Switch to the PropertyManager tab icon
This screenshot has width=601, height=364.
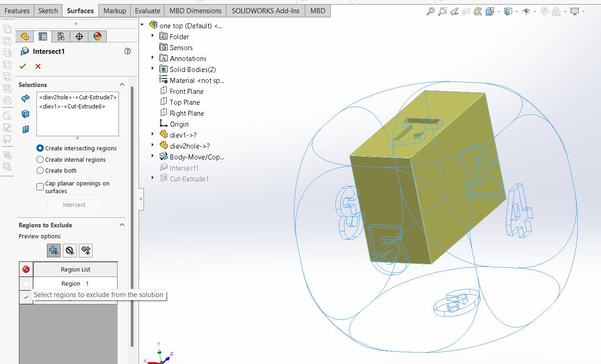coord(43,36)
